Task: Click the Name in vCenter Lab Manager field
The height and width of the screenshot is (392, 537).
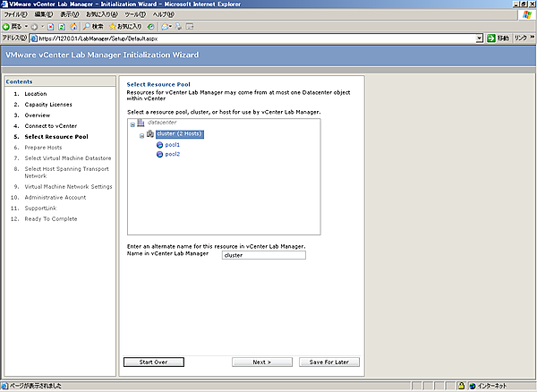Action: pos(264,255)
